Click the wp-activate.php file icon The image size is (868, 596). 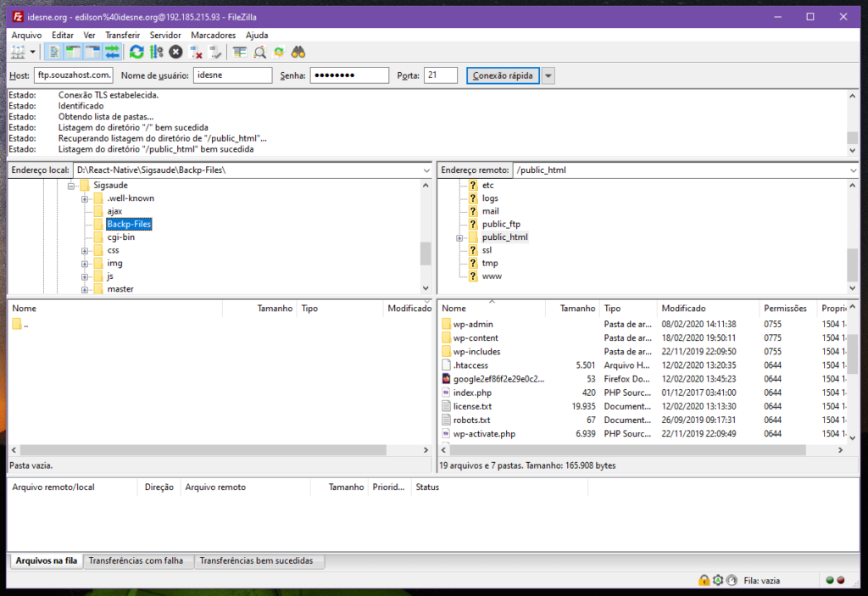[447, 434]
